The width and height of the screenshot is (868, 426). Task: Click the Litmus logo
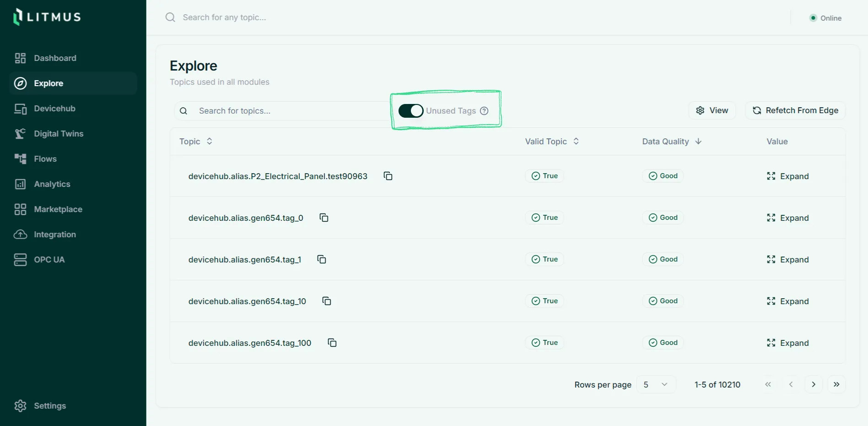pos(47,17)
